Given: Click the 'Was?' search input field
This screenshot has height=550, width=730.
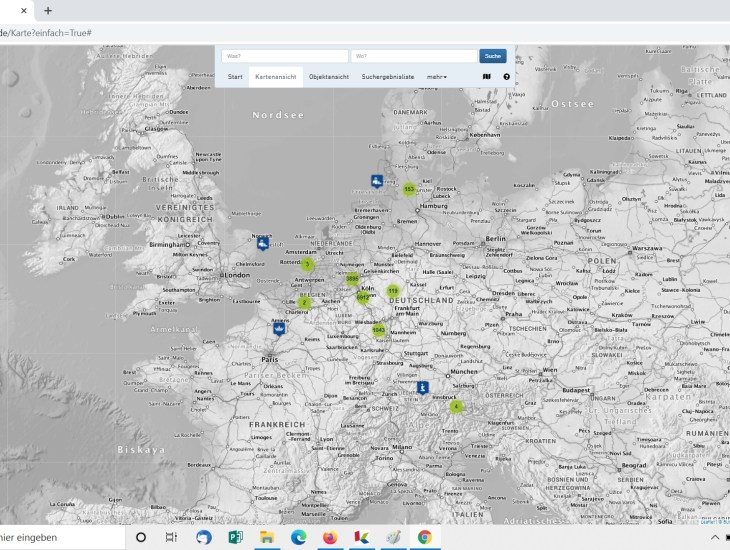Looking at the screenshot, I should (x=285, y=56).
